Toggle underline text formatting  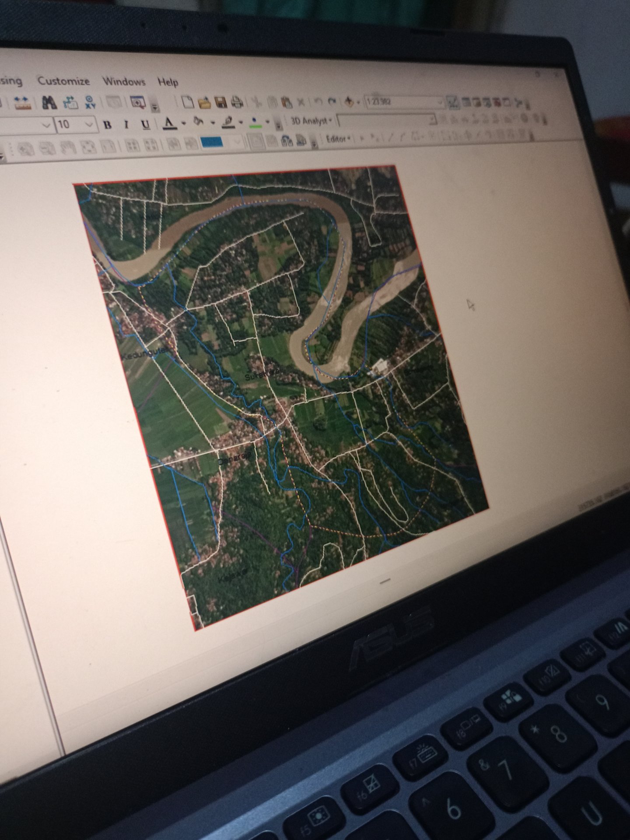146,125
